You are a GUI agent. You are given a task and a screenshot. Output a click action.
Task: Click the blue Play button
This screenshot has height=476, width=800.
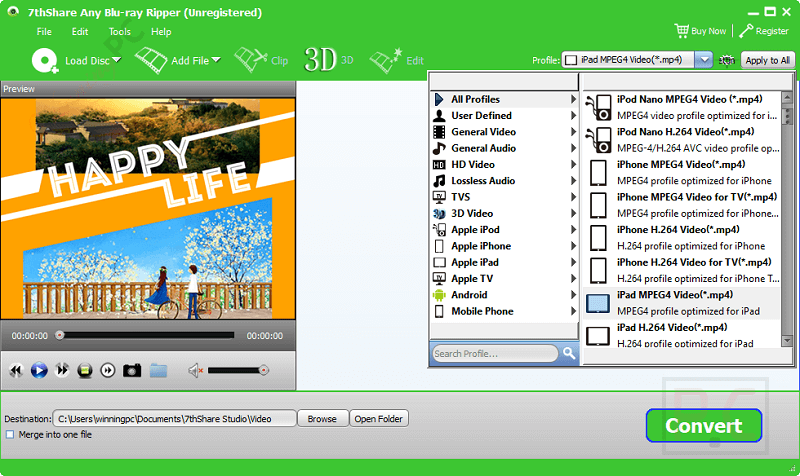click(x=39, y=370)
